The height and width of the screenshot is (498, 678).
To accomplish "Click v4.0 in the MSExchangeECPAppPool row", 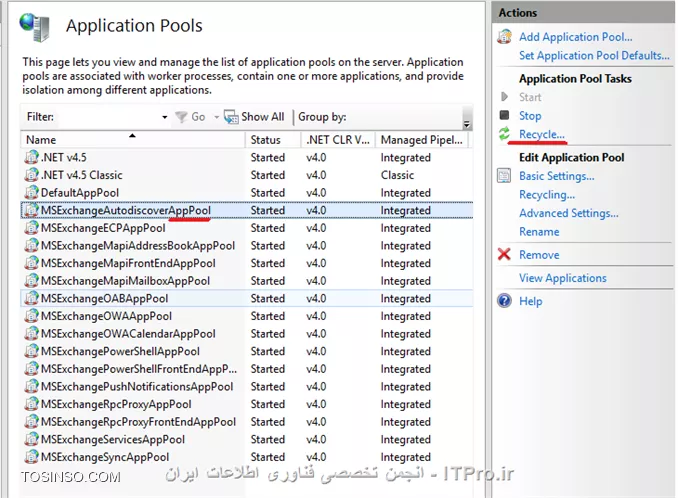I will pyautogui.click(x=316, y=228).
